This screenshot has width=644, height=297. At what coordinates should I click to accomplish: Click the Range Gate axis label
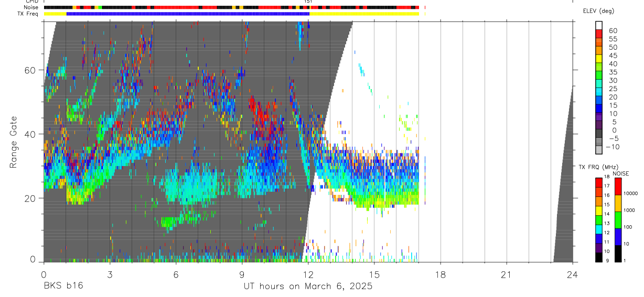point(15,141)
